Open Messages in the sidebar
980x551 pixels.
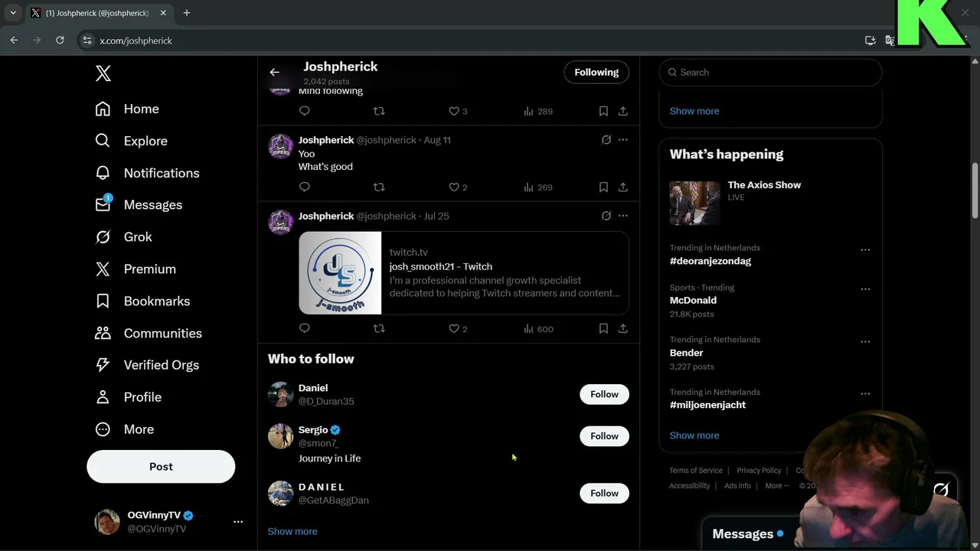[139, 205]
